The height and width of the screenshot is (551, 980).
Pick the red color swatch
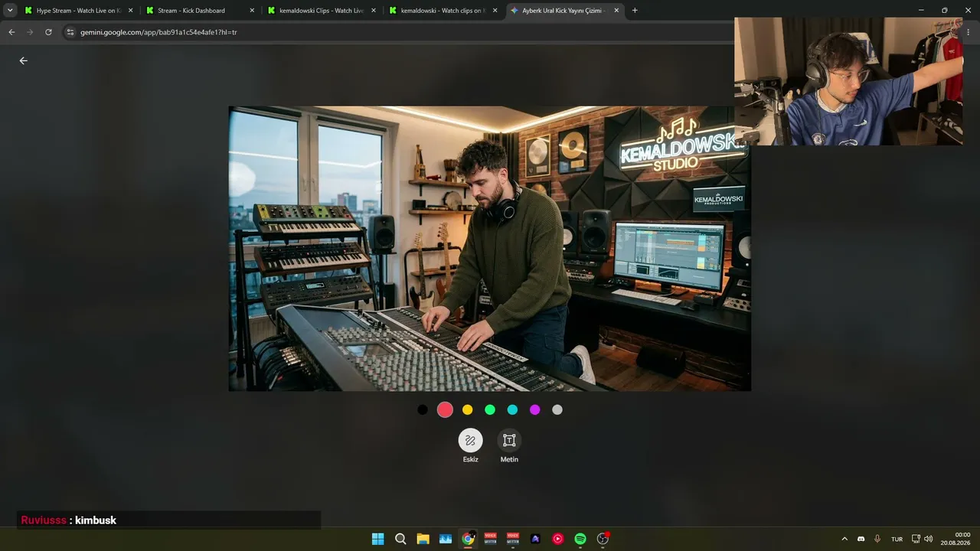pos(445,409)
